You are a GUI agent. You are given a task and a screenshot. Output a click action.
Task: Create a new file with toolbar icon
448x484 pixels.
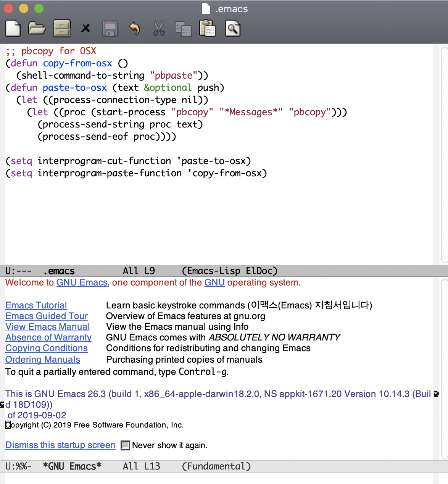coord(13,29)
